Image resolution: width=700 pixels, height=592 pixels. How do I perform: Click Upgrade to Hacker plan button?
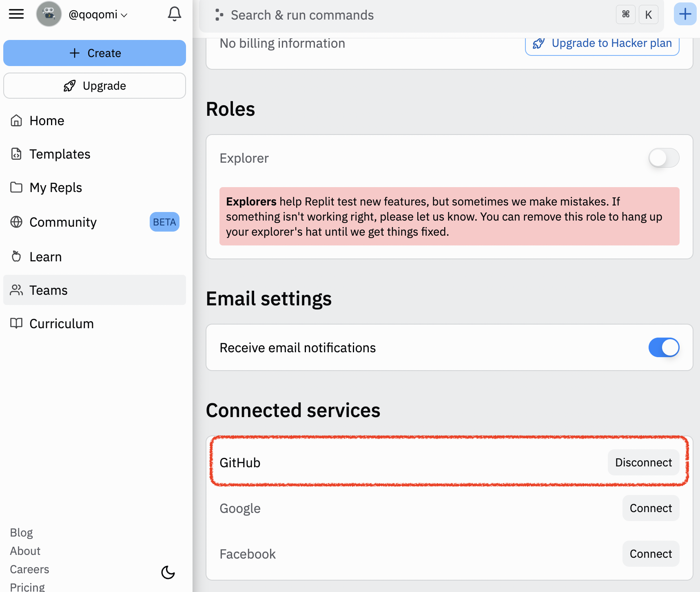point(602,44)
